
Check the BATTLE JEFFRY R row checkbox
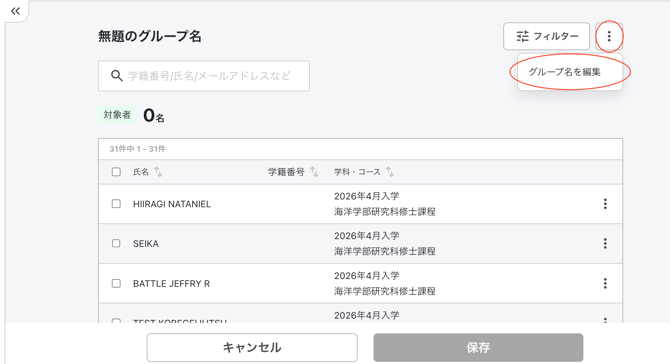pos(116,283)
